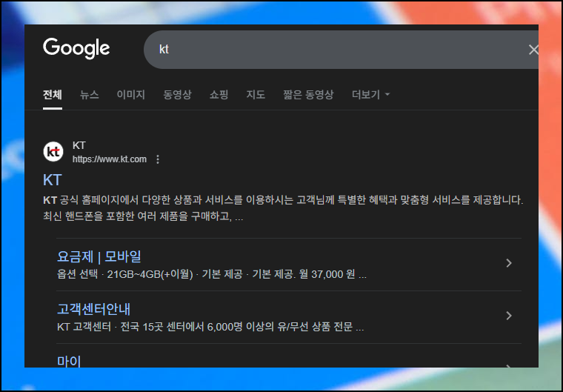Click the description '옵션 선택 · 21GB~4GB(+이월)'
Screen dimensions: 563x392
[212, 274]
